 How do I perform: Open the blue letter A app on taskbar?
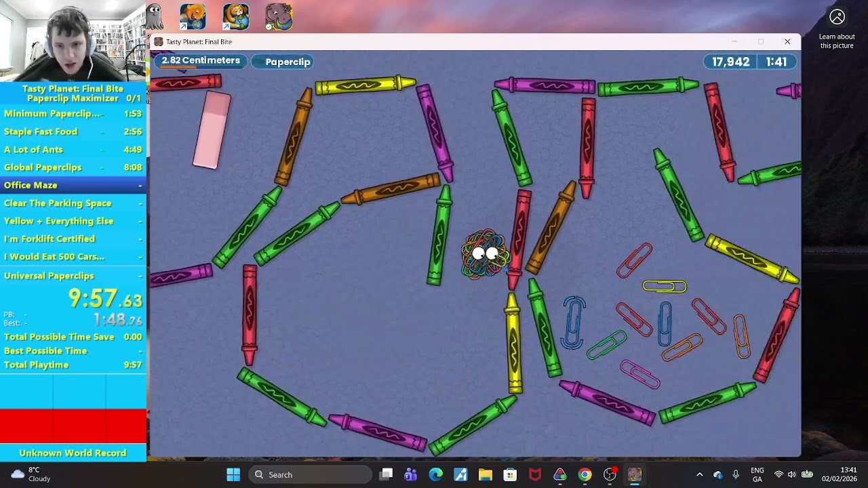(460, 474)
